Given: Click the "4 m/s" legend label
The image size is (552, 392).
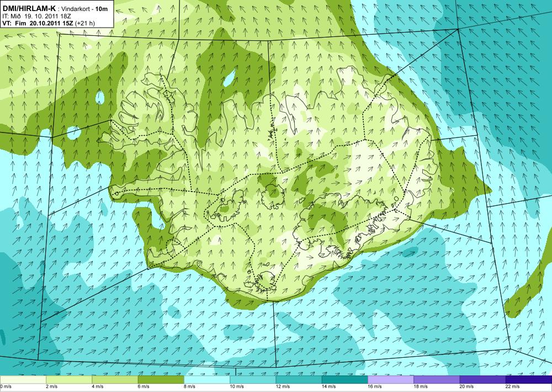Looking at the screenshot, I should [98, 386].
